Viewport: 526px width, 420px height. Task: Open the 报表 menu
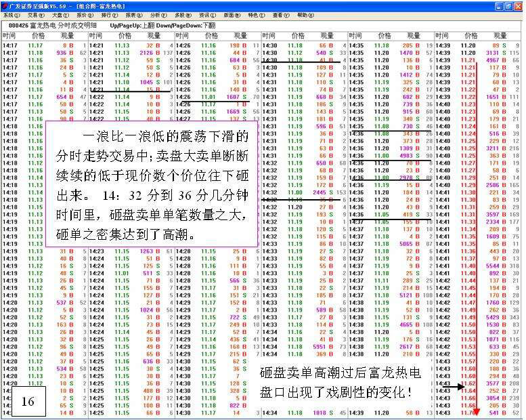[134, 15]
